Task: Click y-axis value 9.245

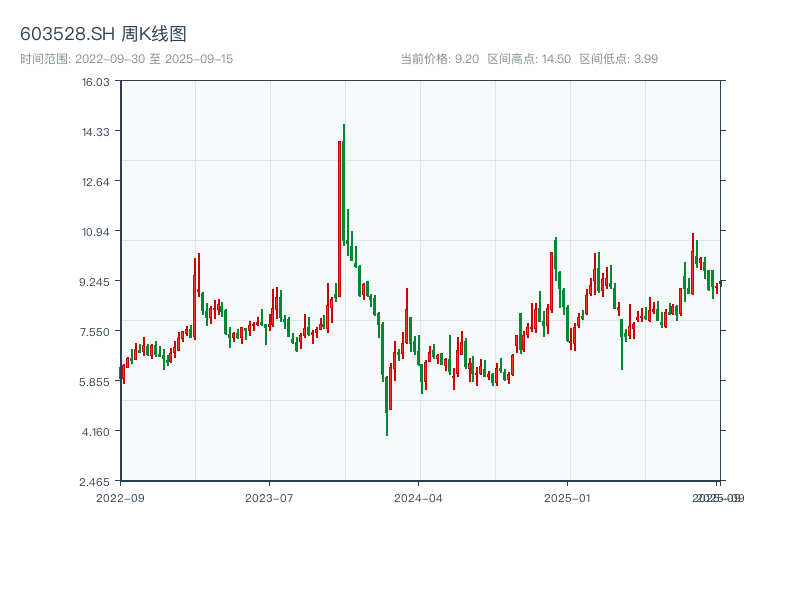Action: [x=94, y=282]
